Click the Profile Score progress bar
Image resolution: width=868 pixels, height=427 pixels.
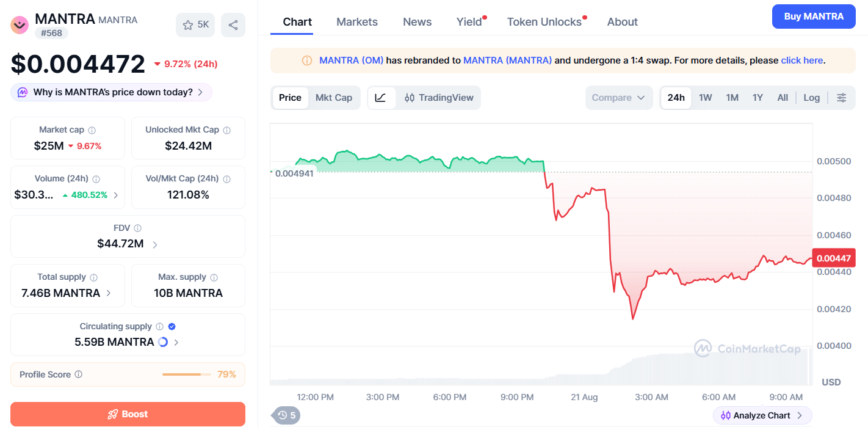[187, 374]
